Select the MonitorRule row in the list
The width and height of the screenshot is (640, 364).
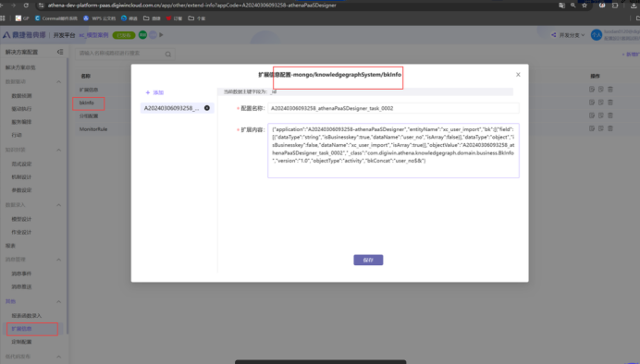[x=93, y=129]
